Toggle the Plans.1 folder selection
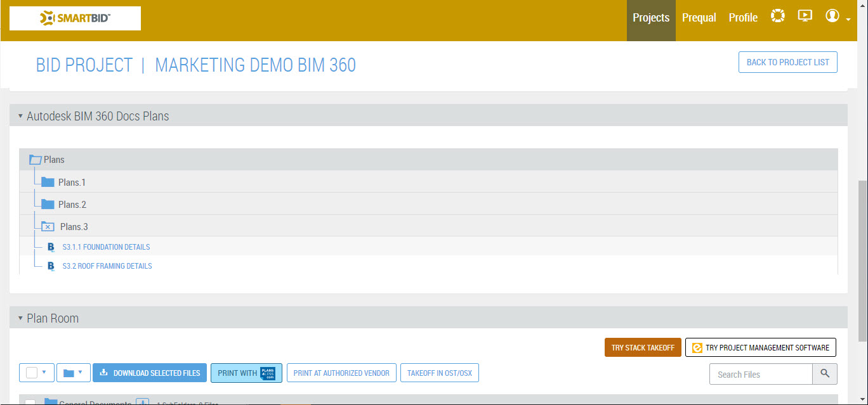868x405 pixels. [48, 182]
